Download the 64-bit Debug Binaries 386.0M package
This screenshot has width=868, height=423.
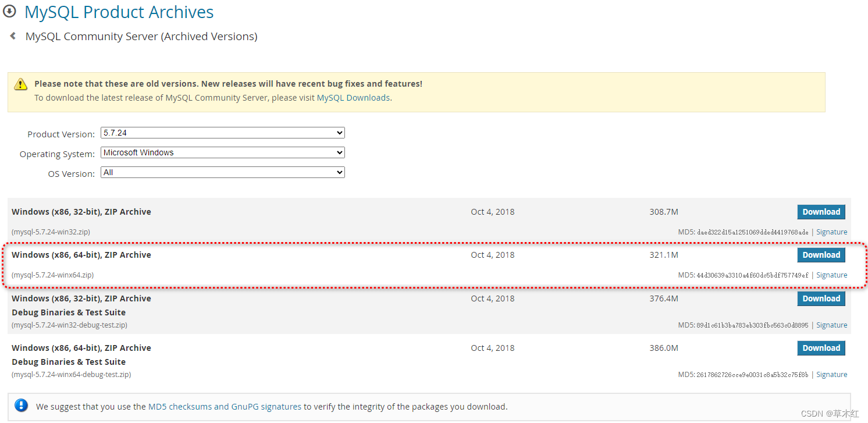821,348
